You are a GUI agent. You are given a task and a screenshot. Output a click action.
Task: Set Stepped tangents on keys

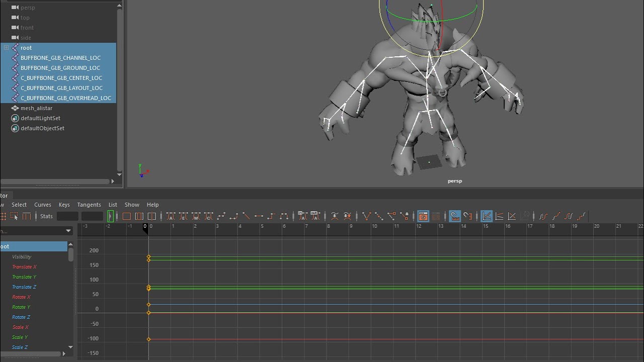[x=271, y=216]
